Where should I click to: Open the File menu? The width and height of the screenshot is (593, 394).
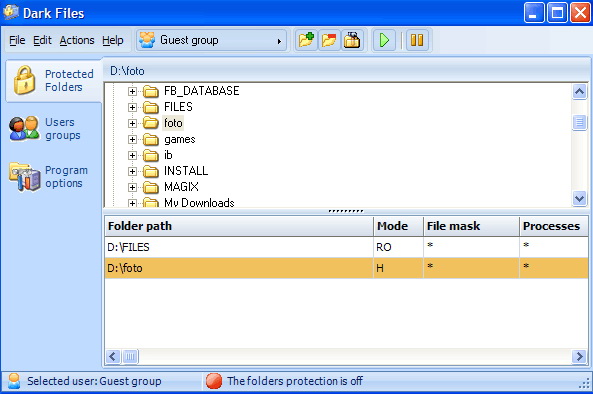point(17,40)
